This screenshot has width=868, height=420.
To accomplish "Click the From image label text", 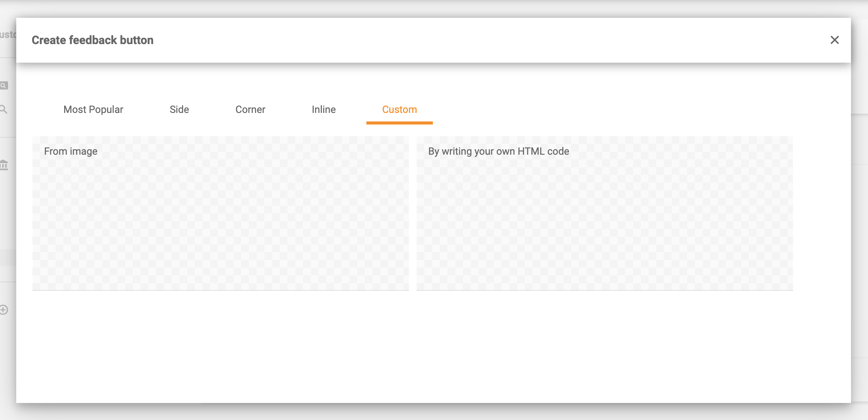I will (71, 151).
